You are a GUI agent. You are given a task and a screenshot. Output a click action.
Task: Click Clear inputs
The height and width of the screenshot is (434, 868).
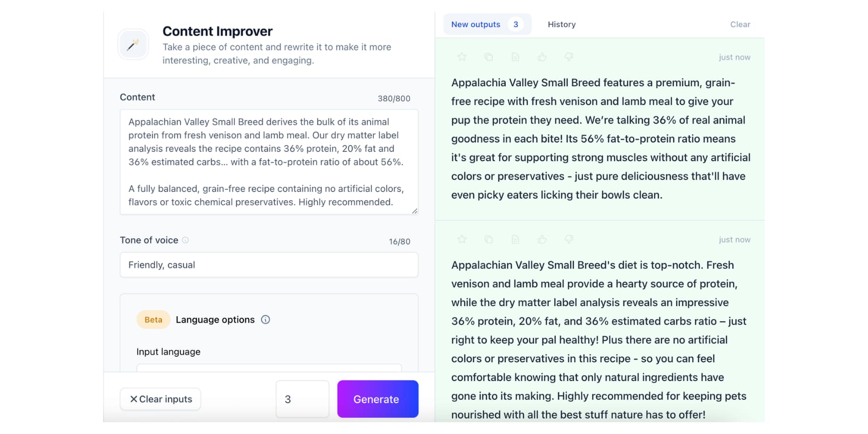pyautogui.click(x=160, y=399)
